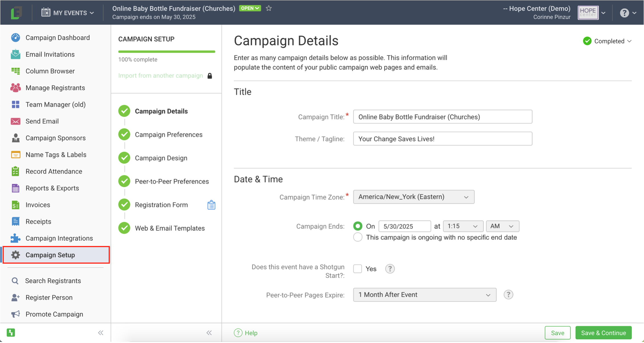Viewport: 644px width, 343px height.
Task: Click the Shotgun Start help question mark icon
Action: tap(390, 269)
